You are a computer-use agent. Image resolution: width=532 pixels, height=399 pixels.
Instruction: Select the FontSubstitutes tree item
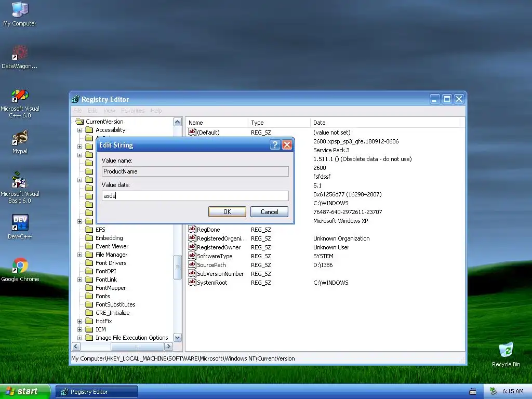115,304
